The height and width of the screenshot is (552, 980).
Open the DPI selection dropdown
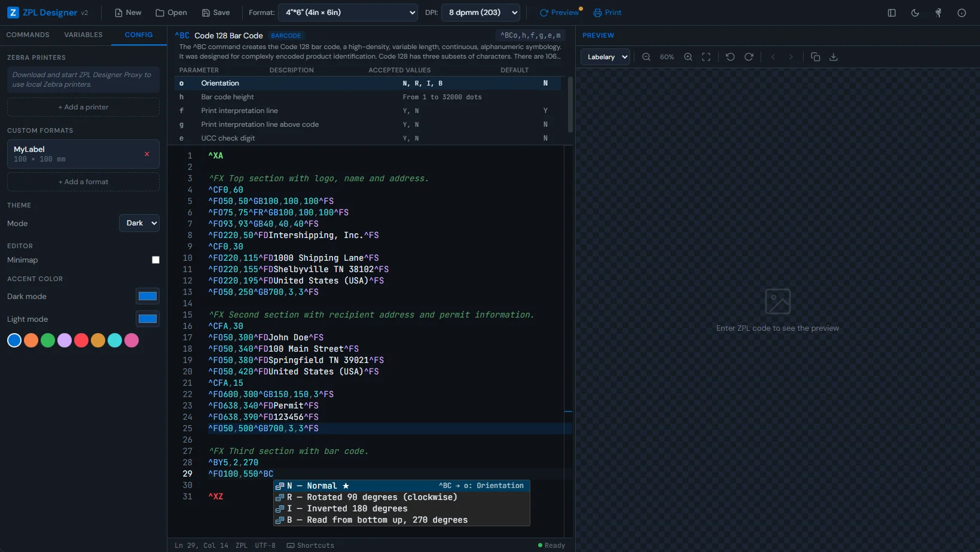point(480,12)
